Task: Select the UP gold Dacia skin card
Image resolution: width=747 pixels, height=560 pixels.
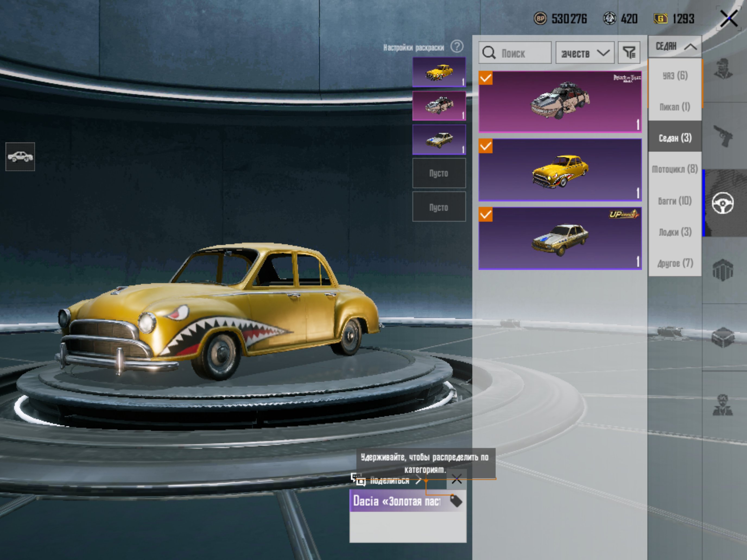Action: [x=560, y=238]
